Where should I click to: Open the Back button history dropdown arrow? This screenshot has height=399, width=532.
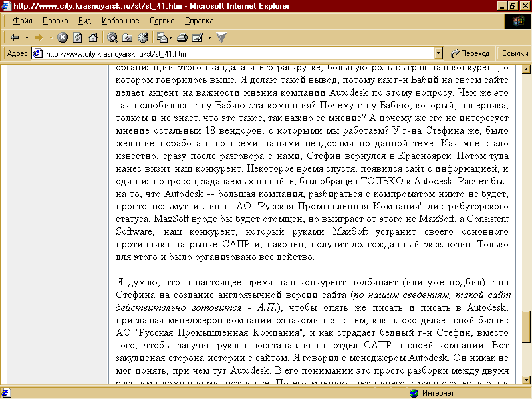coord(27,37)
